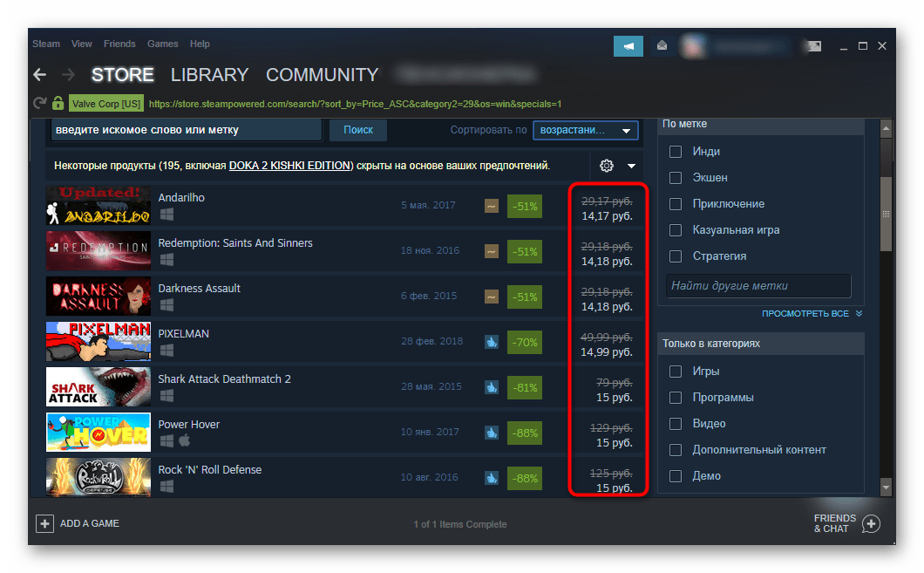Check the Казуальная игра filter
Viewport: 924px width, 573px height.
point(676,230)
